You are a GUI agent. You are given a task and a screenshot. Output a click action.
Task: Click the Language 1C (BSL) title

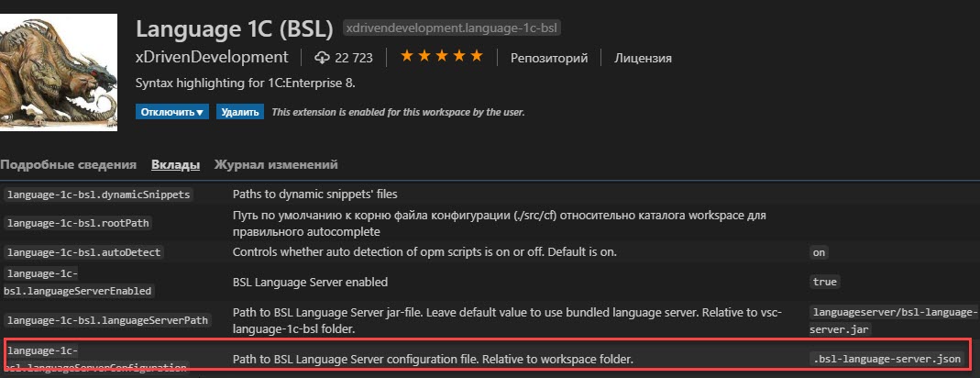pos(235,28)
